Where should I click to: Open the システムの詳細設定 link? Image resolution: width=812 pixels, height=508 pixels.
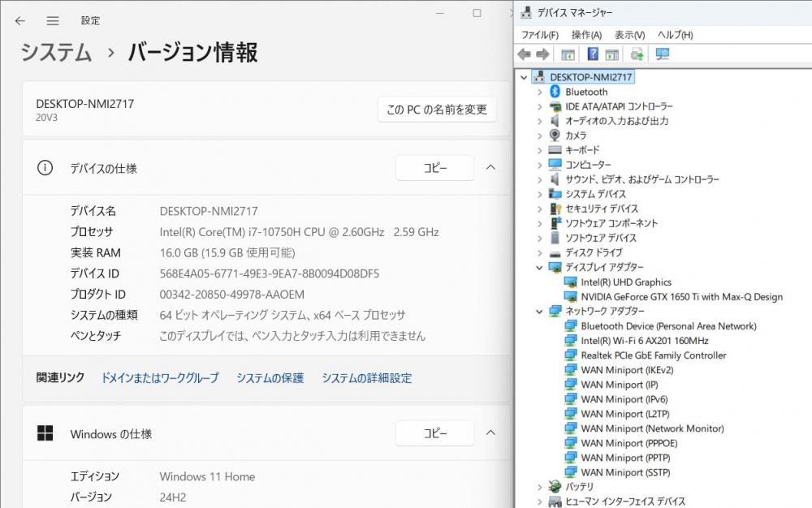366,378
